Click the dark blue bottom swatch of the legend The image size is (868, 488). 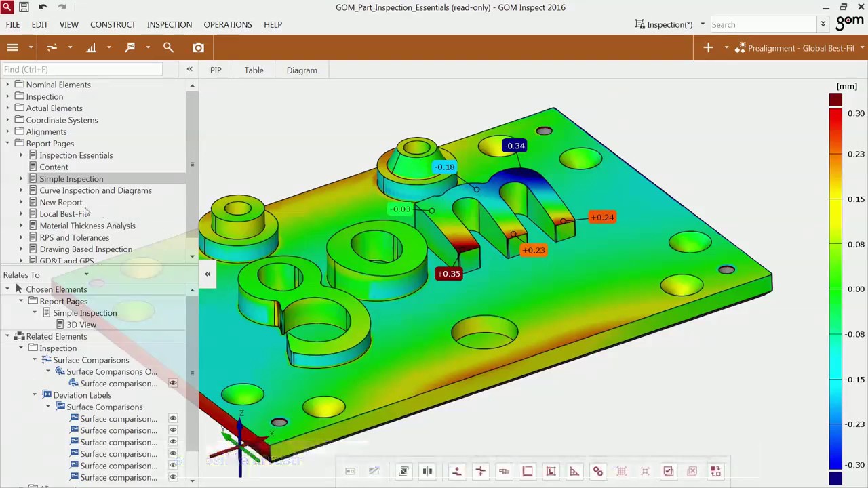(x=835, y=478)
